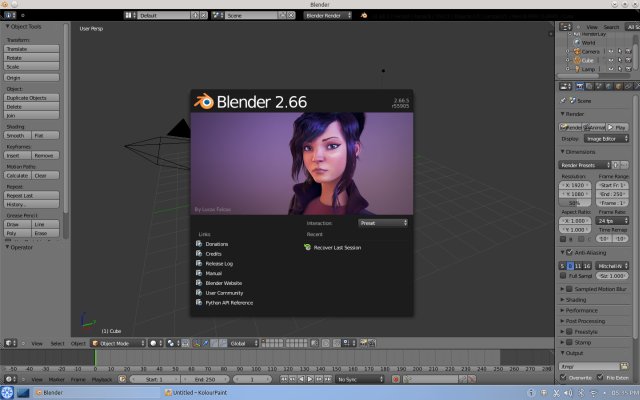This screenshot has height=400, width=640.
Task: Open View menu in 3D viewport header
Action: coord(37,343)
